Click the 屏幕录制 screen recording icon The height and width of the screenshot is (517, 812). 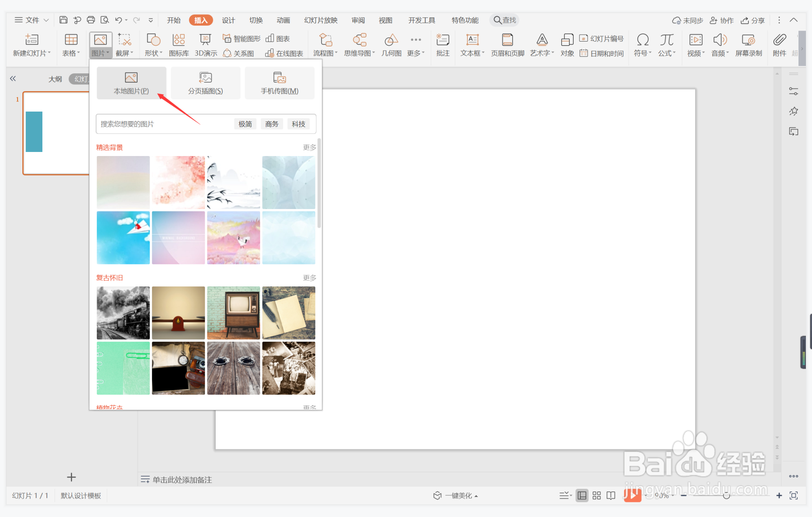point(748,45)
